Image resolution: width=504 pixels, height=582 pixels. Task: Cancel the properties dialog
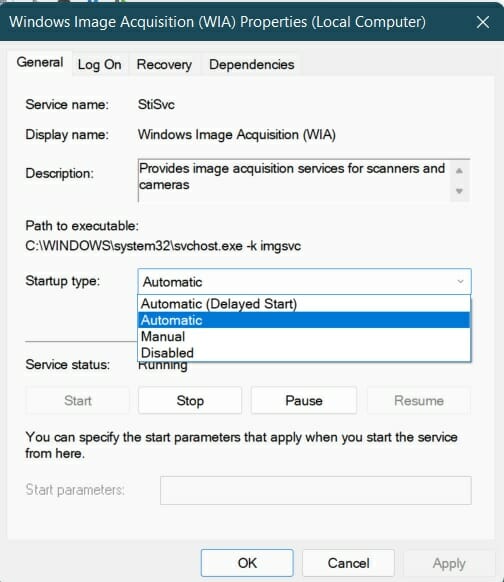coord(348,563)
